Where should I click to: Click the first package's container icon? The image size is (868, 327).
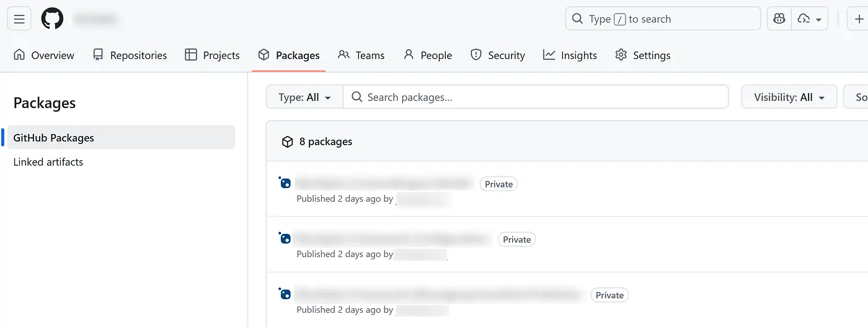click(x=285, y=182)
